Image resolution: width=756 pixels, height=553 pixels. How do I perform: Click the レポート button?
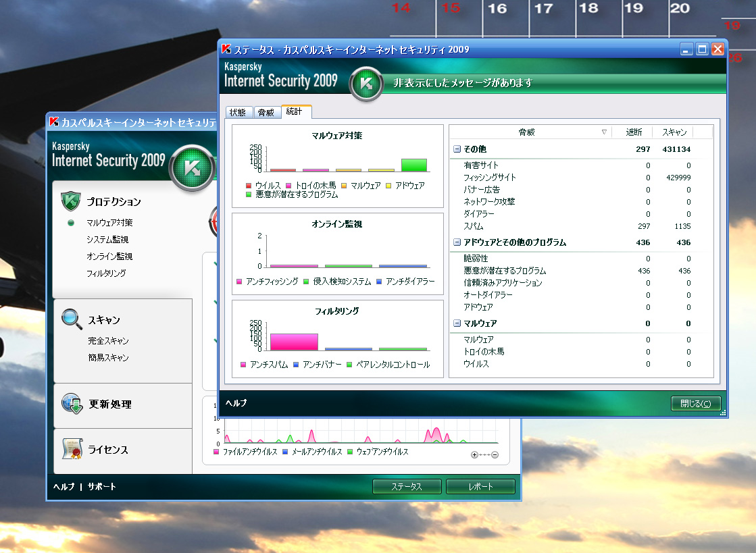click(480, 487)
